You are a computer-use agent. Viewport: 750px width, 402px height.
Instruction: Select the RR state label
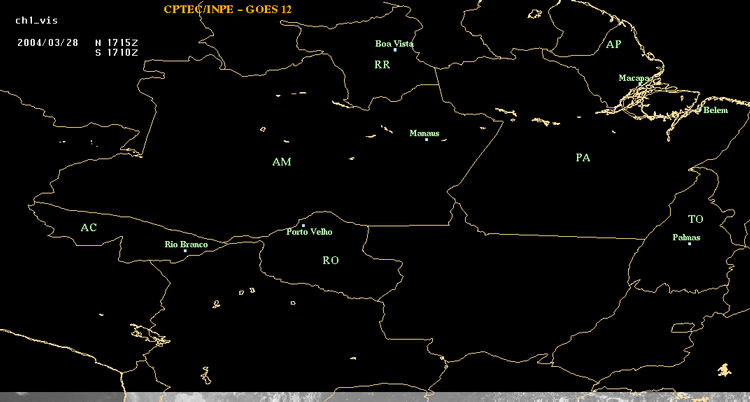[x=382, y=65]
